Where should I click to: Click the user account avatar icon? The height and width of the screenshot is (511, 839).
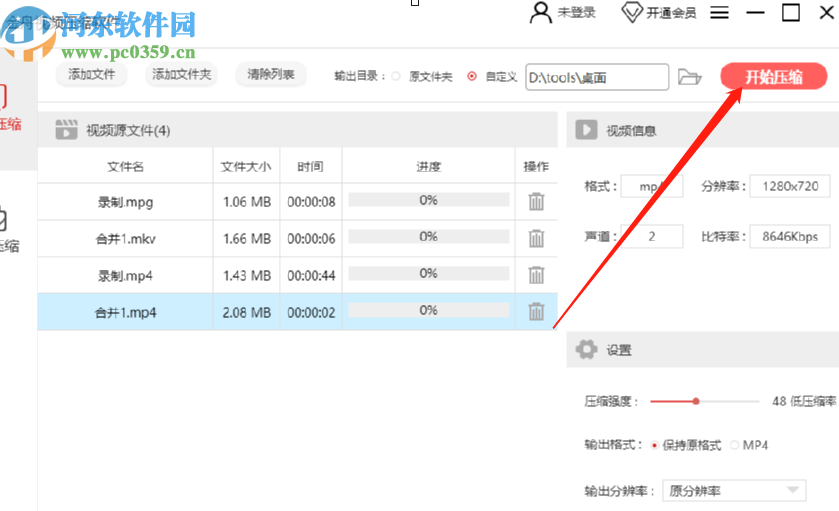coord(540,12)
